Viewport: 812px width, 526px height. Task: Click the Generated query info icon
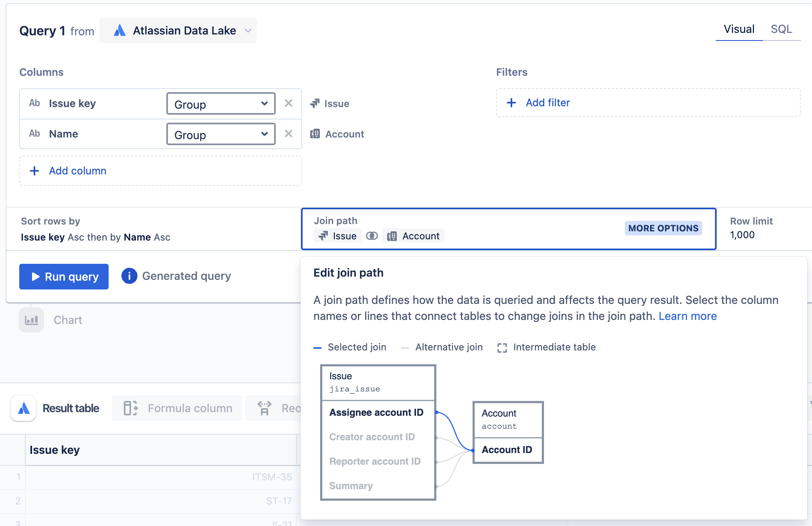point(129,276)
